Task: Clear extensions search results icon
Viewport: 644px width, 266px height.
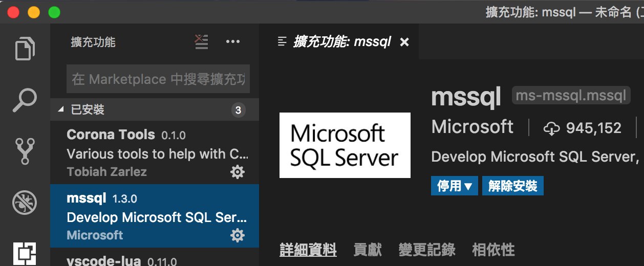Action: pos(202,42)
